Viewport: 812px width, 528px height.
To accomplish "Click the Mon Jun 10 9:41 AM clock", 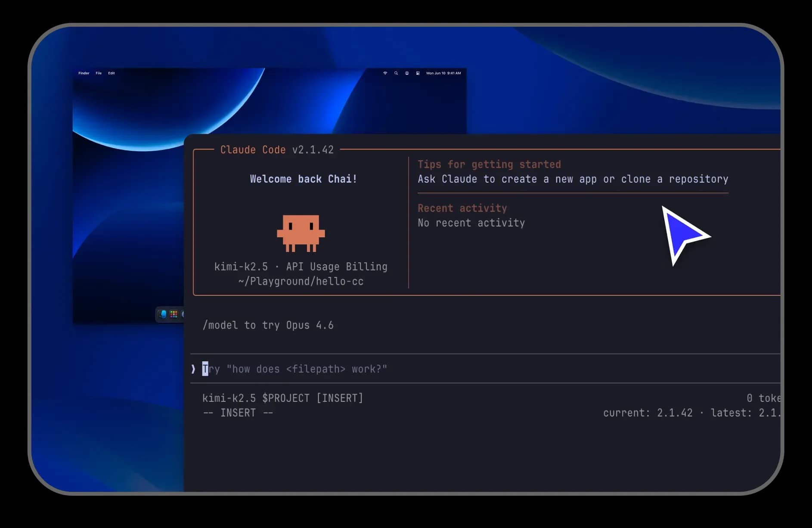I will pos(443,73).
